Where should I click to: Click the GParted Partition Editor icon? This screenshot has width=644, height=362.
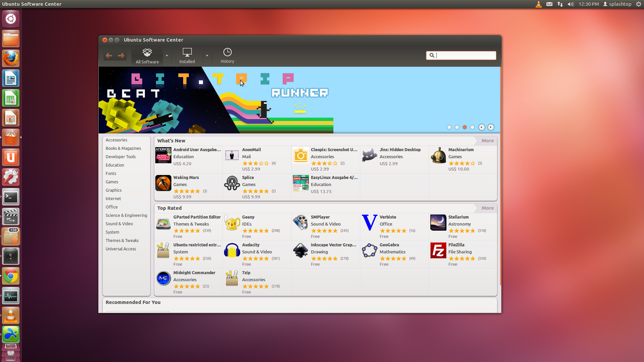164,222
